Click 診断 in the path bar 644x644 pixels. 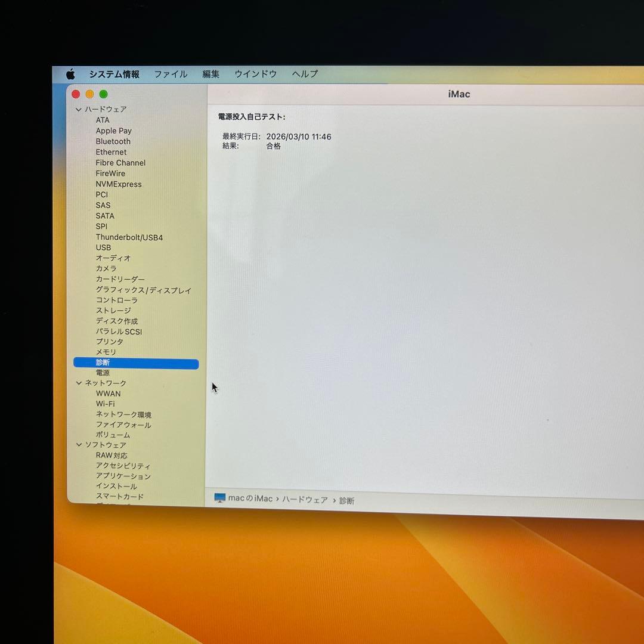[x=346, y=501]
